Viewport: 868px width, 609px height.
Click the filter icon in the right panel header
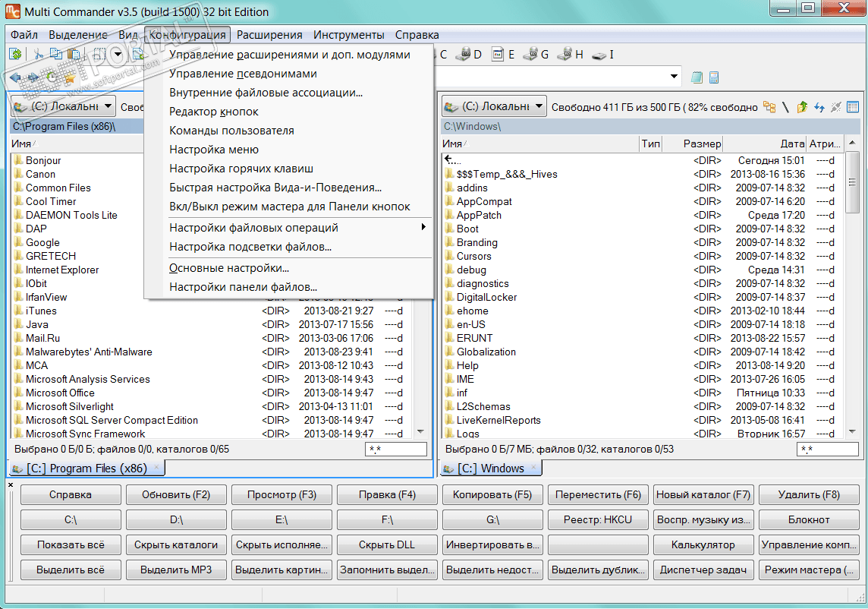coord(836,106)
